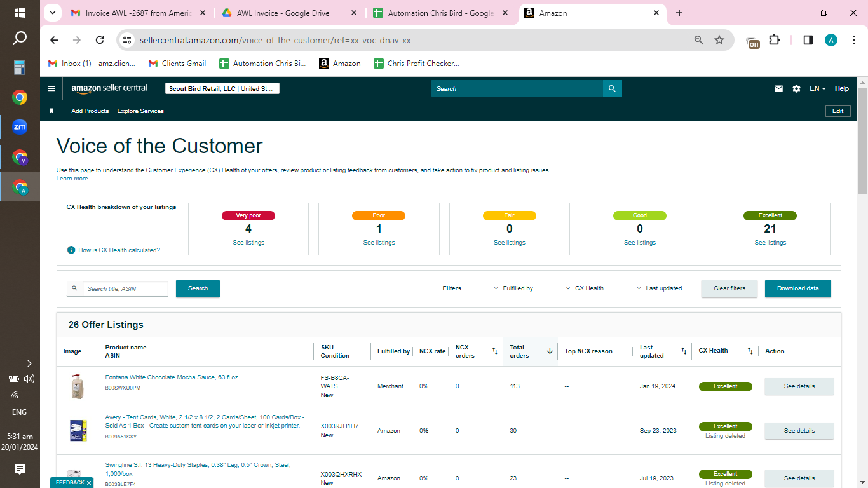See details for Avery Tent Cards listing
The image size is (868, 488).
pos(799,431)
